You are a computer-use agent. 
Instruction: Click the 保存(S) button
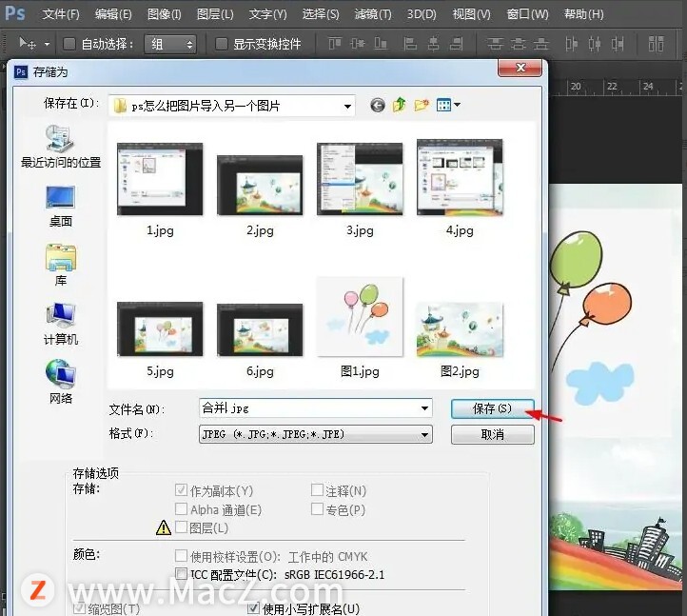[x=493, y=408]
